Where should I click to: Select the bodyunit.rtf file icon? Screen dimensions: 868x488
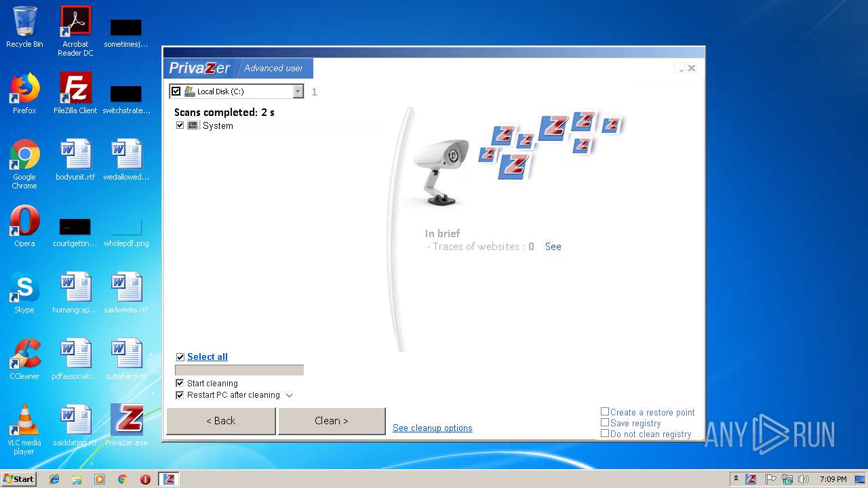[75, 160]
